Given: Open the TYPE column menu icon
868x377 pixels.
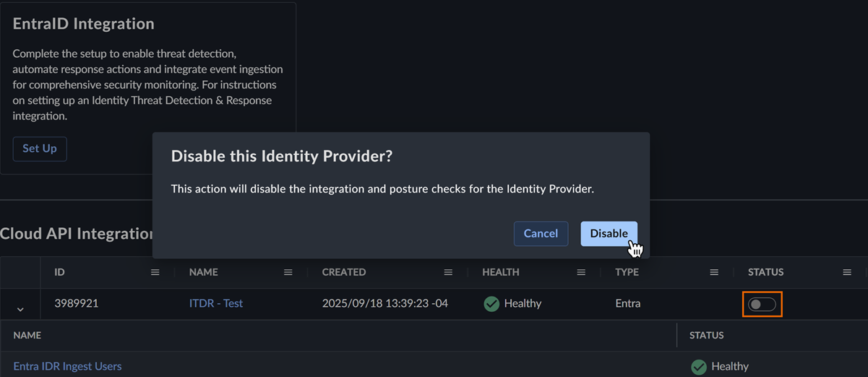Looking at the screenshot, I should point(714,272).
